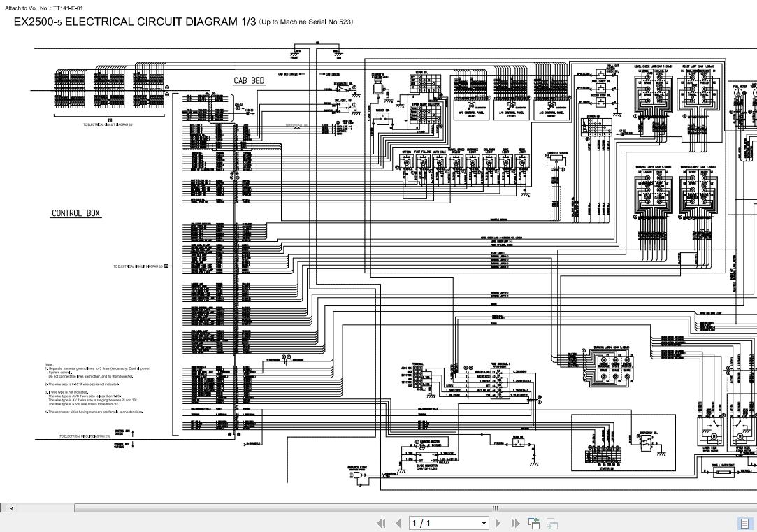Click the go to previous view icon
This screenshot has height=532, width=757.
click(533, 524)
